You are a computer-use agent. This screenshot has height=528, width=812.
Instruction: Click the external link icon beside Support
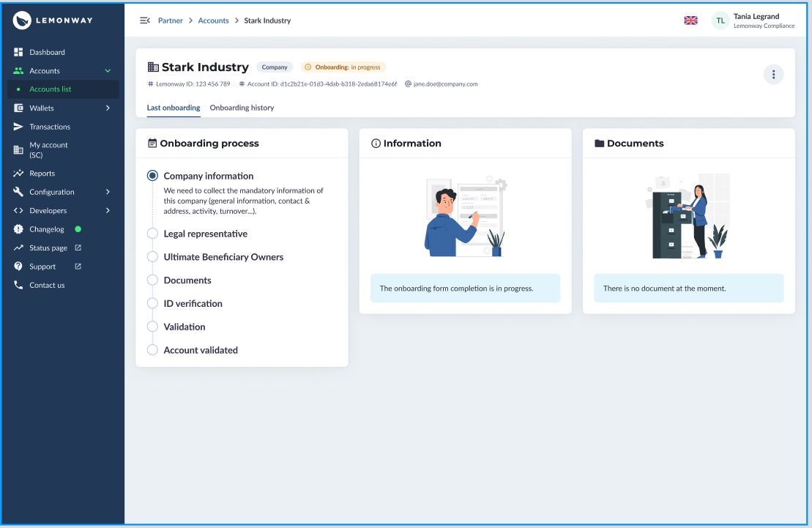pos(78,267)
